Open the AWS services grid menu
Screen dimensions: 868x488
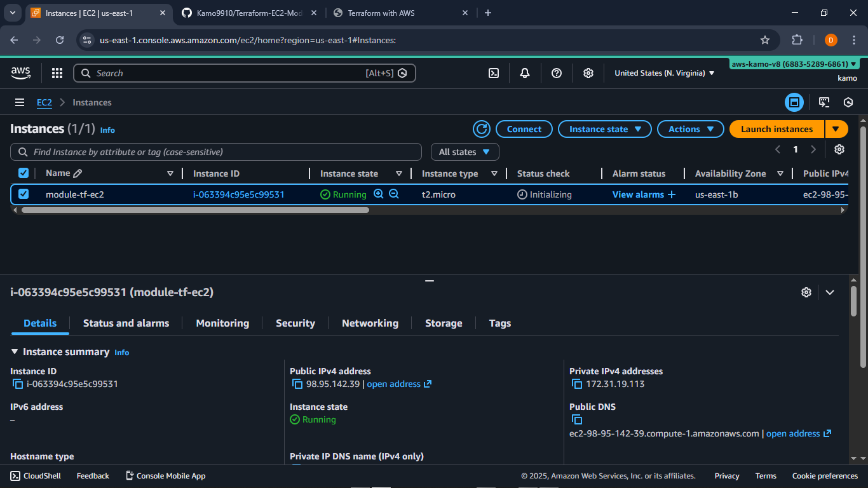coord(57,73)
